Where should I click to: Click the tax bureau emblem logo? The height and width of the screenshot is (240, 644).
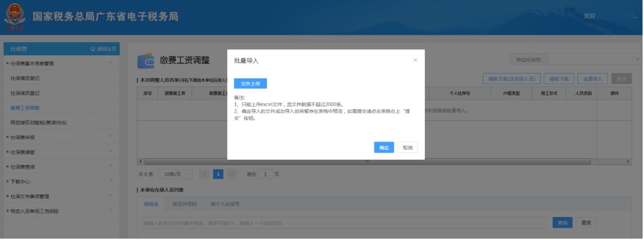pyautogui.click(x=14, y=17)
